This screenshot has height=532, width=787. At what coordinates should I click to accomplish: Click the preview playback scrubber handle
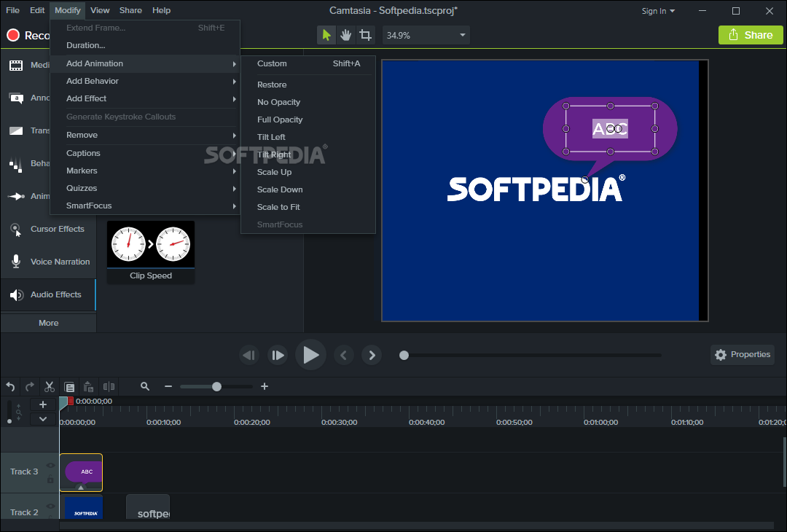404,356
